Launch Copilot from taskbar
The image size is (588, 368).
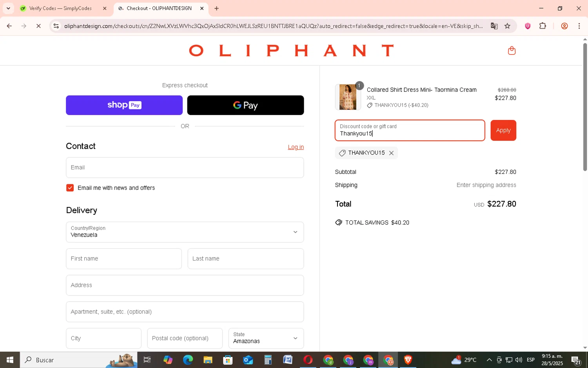point(168,360)
